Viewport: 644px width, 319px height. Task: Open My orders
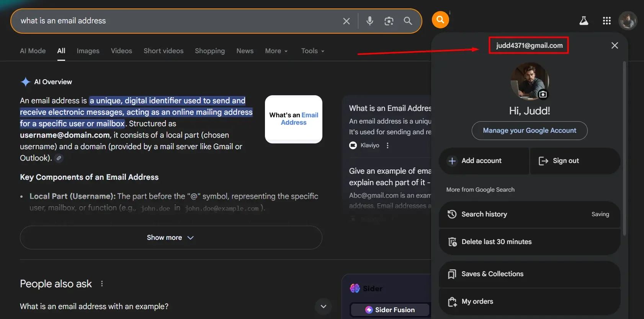point(530,301)
